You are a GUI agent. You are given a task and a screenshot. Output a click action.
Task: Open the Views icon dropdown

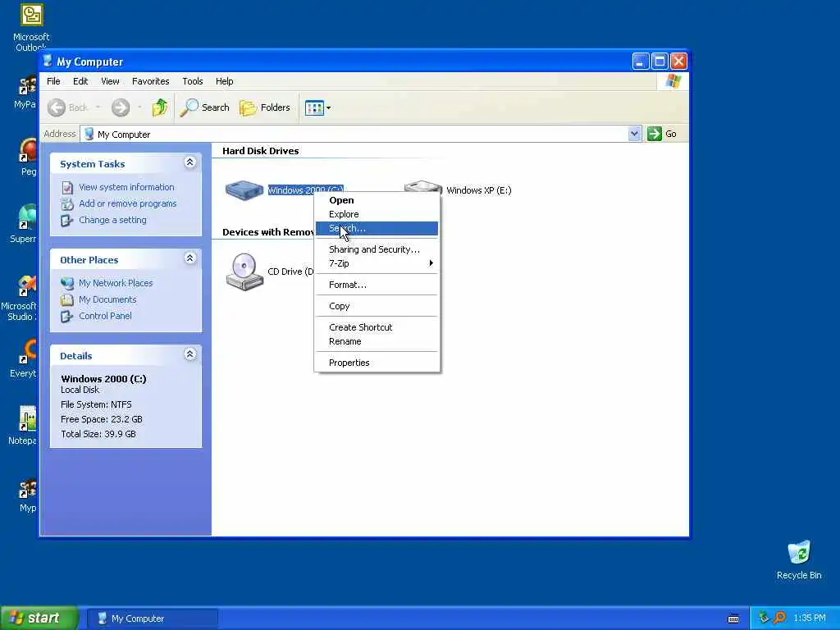coord(317,107)
